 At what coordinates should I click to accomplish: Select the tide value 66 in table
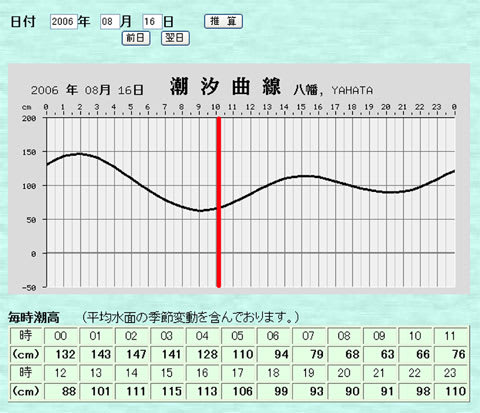tap(416, 354)
